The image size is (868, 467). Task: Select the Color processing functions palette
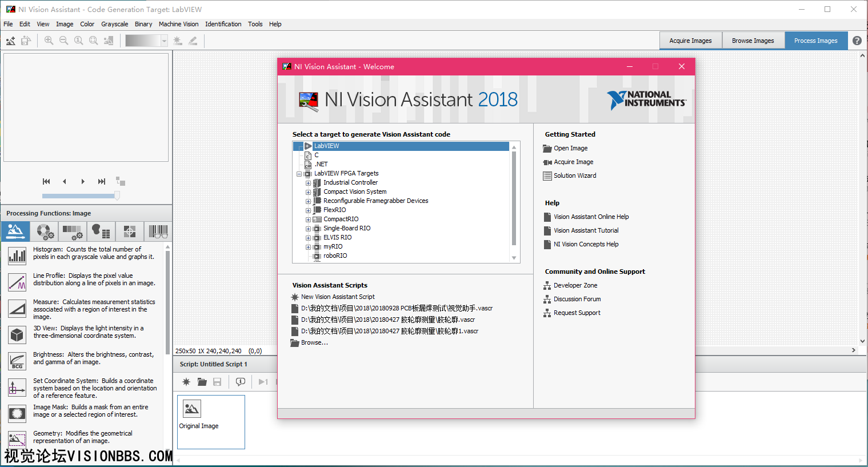44,231
